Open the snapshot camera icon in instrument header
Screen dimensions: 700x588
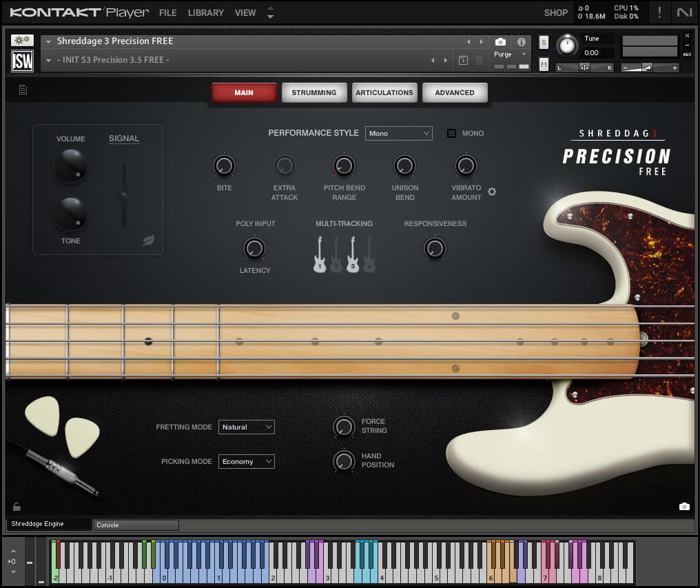tap(500, 42)
